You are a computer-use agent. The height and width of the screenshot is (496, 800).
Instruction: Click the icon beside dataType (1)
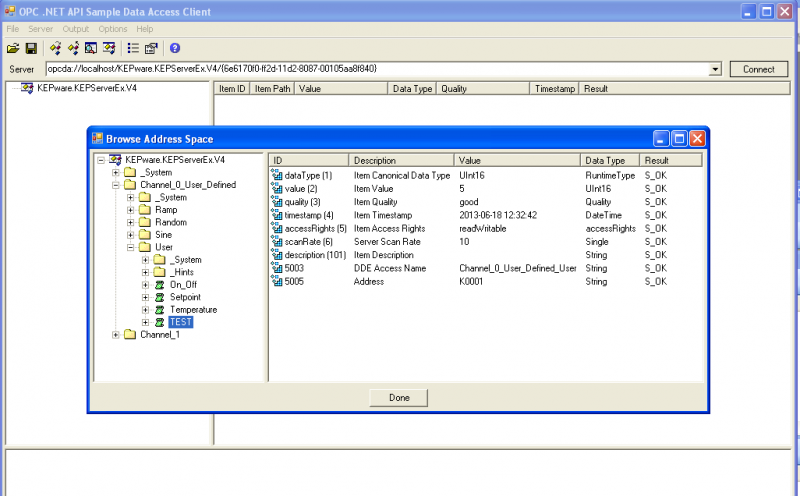coord(277,175)
